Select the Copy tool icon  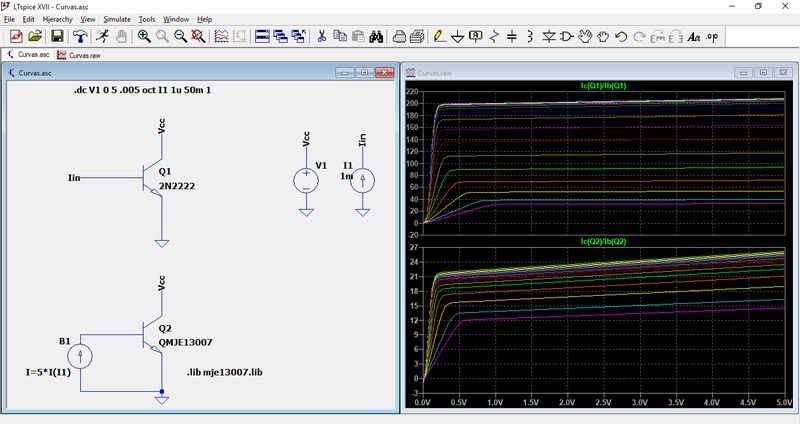pos(340,36)
